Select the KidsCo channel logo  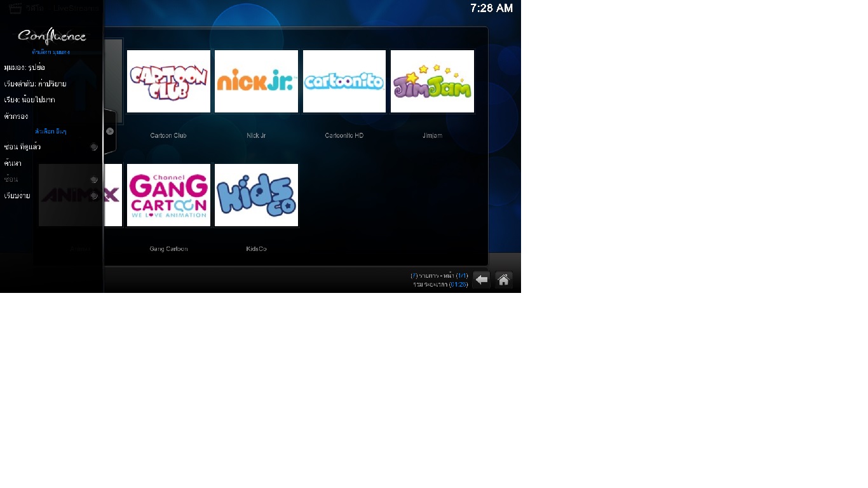click(x=256, y=195)
